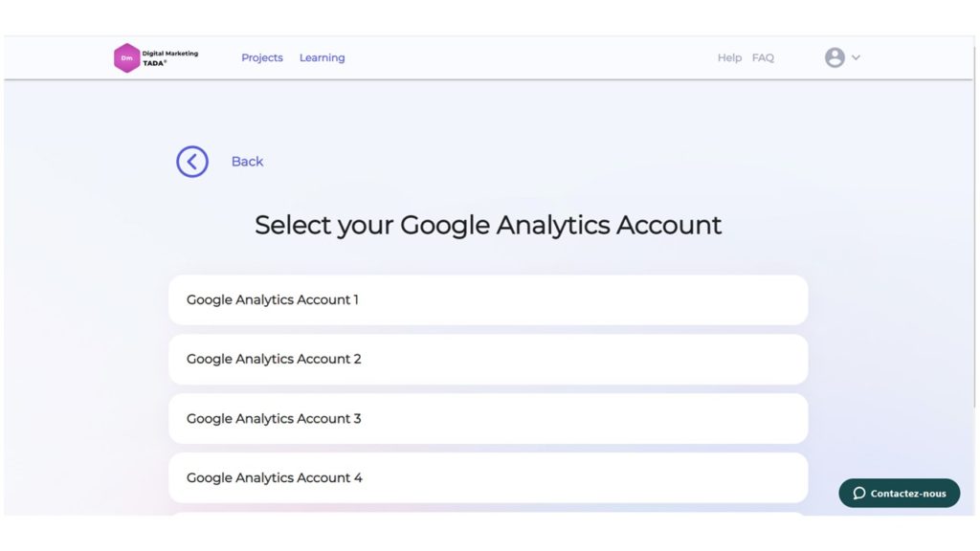Select Google Analytics Account 4

(488, 478)
